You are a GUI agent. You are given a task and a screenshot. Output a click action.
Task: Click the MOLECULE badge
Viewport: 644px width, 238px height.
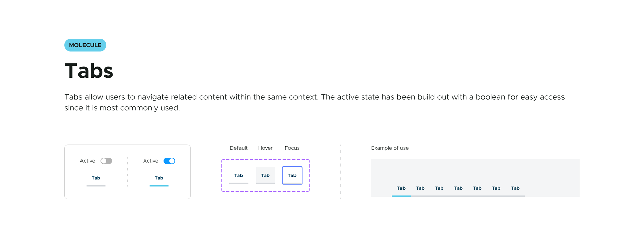click(85, 45)
